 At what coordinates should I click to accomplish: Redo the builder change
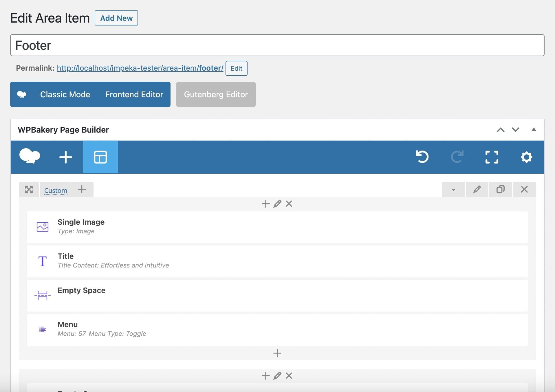457,157
